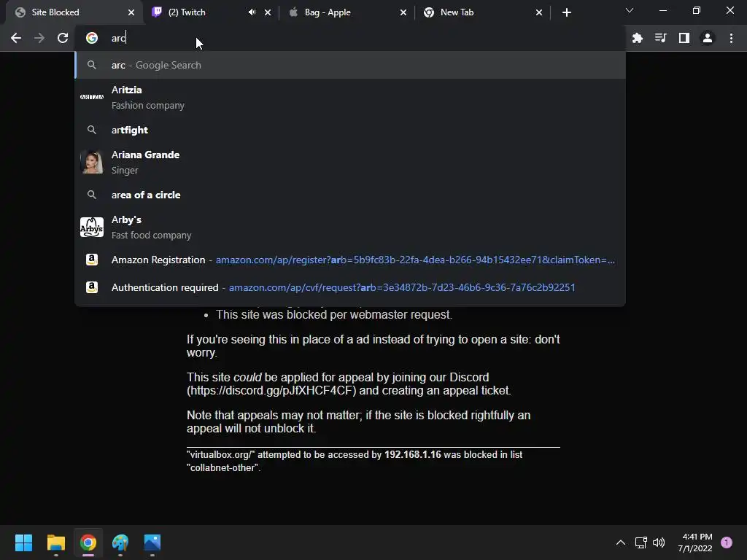Go back using the back arrow

[x=16, y=38]
